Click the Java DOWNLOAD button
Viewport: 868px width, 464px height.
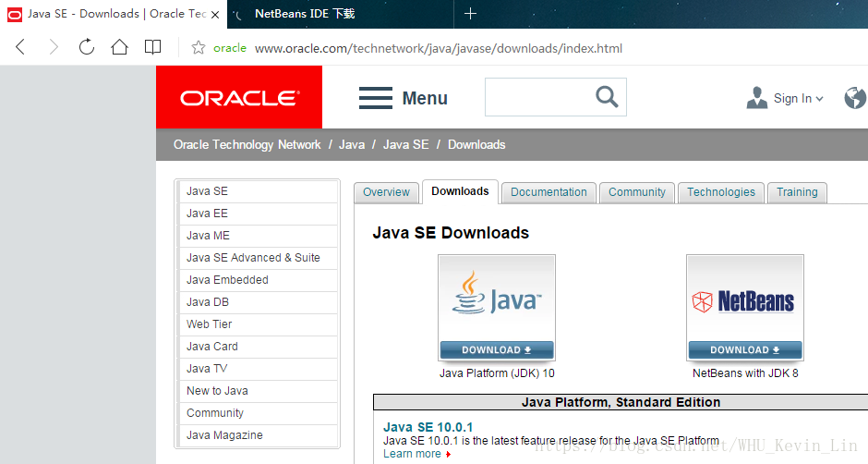[497, 349]
